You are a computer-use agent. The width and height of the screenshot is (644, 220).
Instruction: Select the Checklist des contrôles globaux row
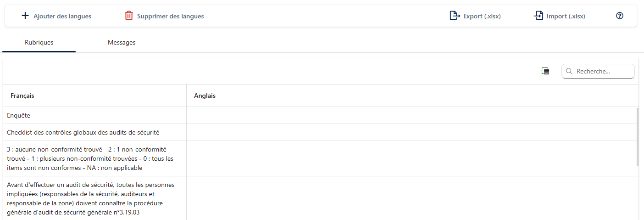coord(83,133)
